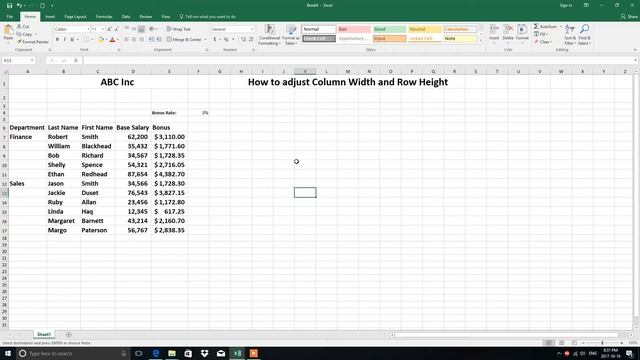The width and height of the screenshot is (640, 360).
Task: Activate the Format Painter
Action: (33, 42)
